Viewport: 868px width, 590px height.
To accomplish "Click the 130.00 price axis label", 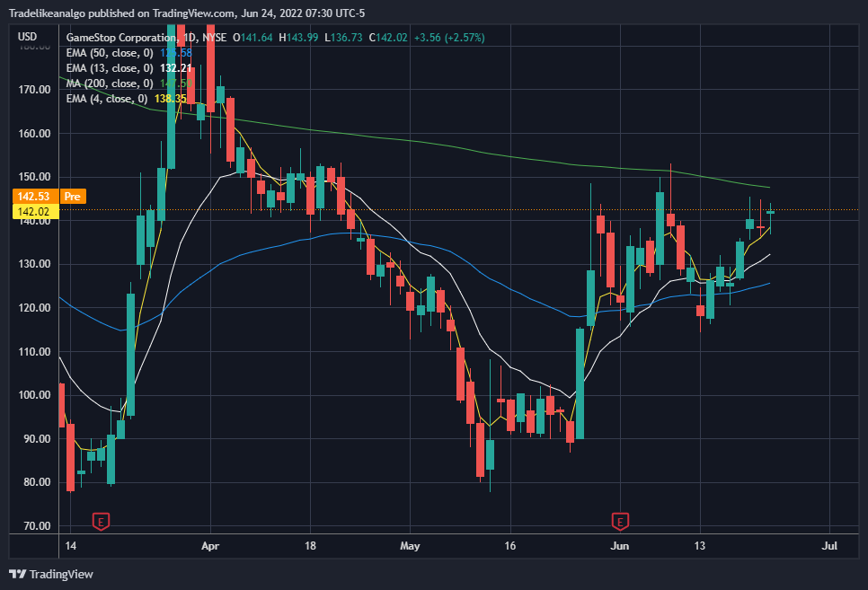I will tap(34, 264).
